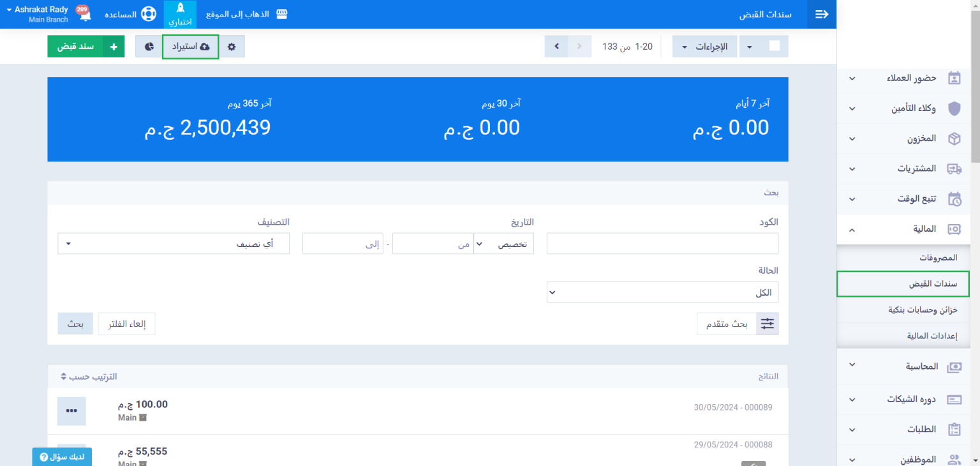The image size is (980, 466).
Task: Click the الترتيب حسب sort control
Action: tap(89, 377)
